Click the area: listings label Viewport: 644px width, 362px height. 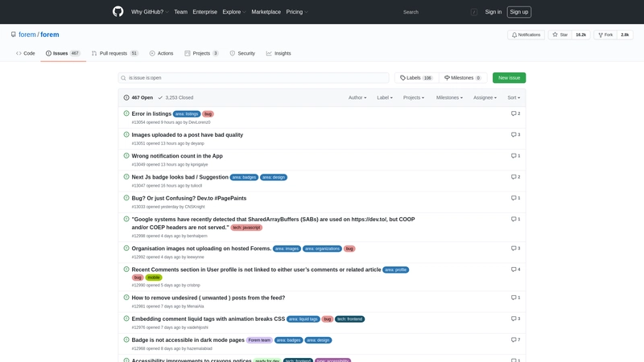[187, 113]
